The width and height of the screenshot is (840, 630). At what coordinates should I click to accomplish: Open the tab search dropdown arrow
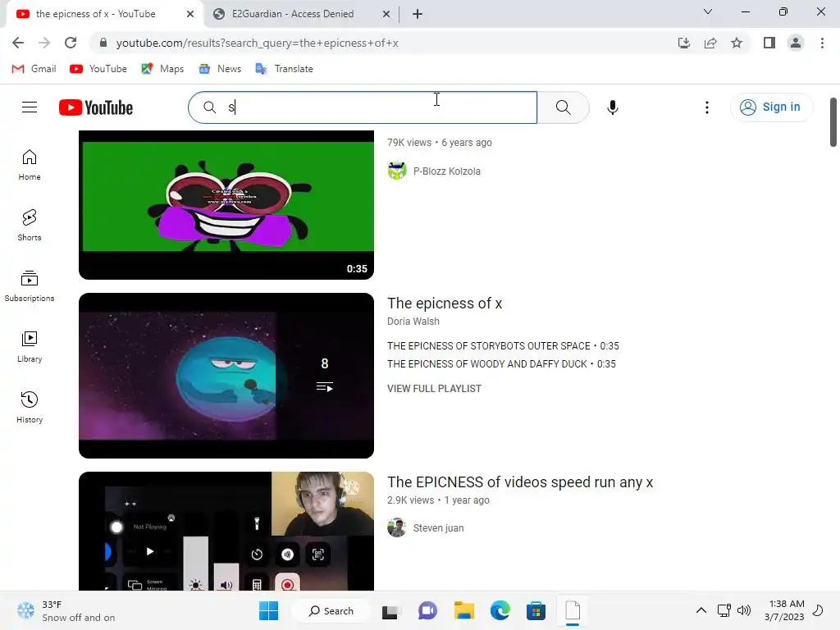(x=708, y=11)
